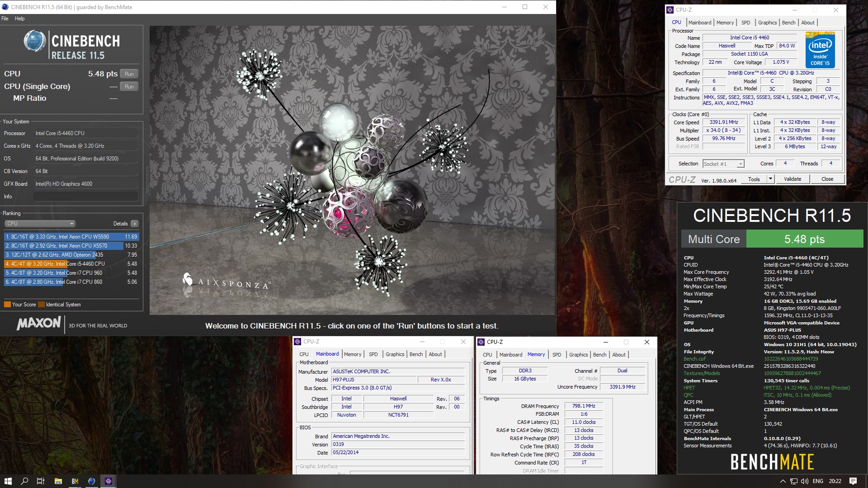Open Socket #1 selection dropdown
868x488 pixels.
(x=723, y=164)
